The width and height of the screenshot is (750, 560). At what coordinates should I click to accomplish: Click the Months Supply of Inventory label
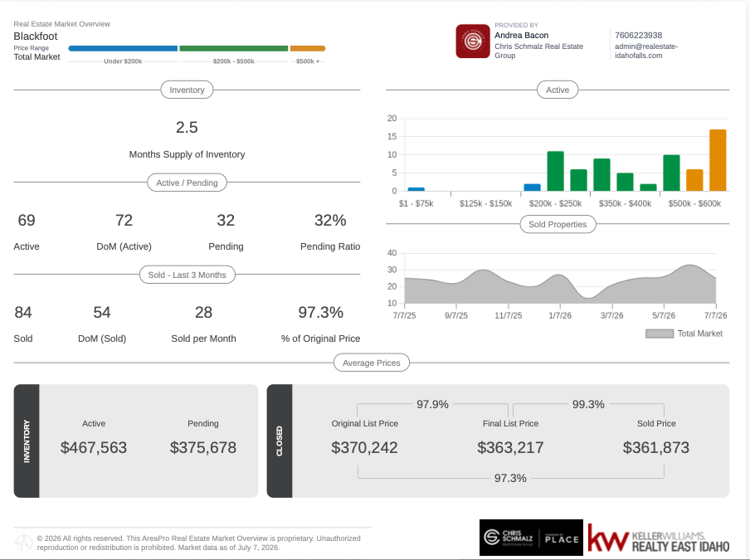click(187, 154)
